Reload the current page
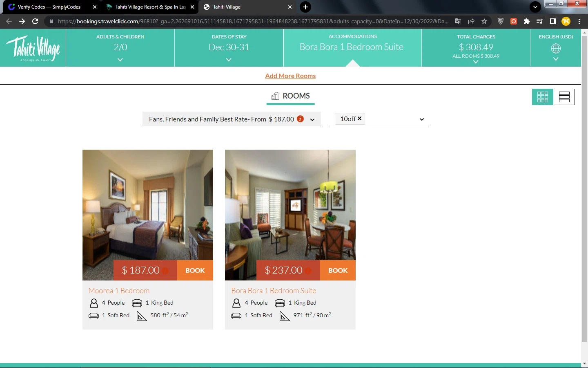The image size is (588, 368). 35,21
